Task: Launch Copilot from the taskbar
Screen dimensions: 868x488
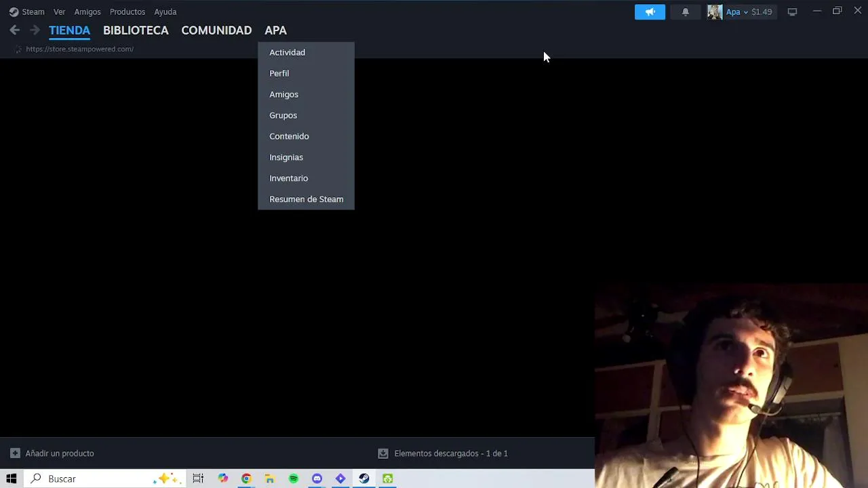Action: click(222, 479)
